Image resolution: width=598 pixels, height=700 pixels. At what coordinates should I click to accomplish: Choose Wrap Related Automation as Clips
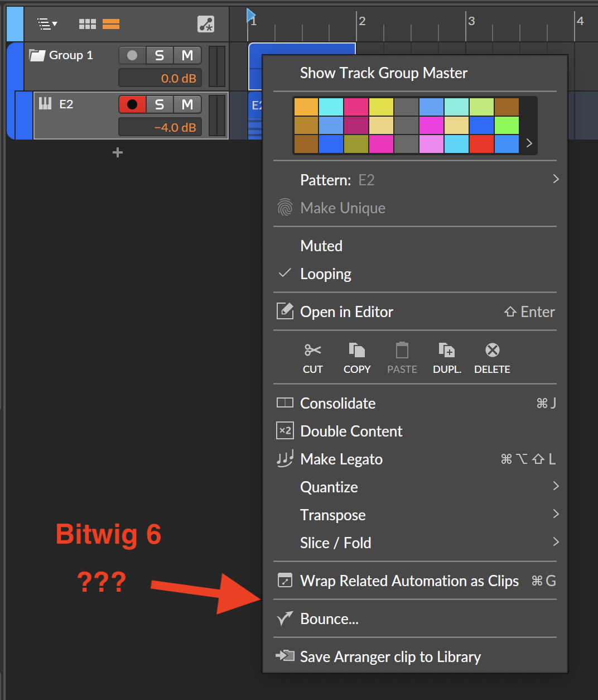(415, 581)
